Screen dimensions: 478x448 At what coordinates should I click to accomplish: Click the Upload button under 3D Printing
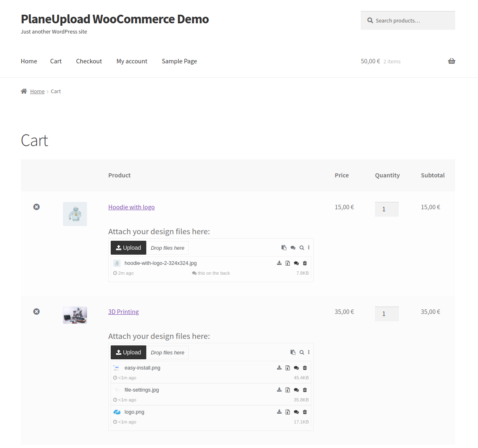click(x=128, y=352)
